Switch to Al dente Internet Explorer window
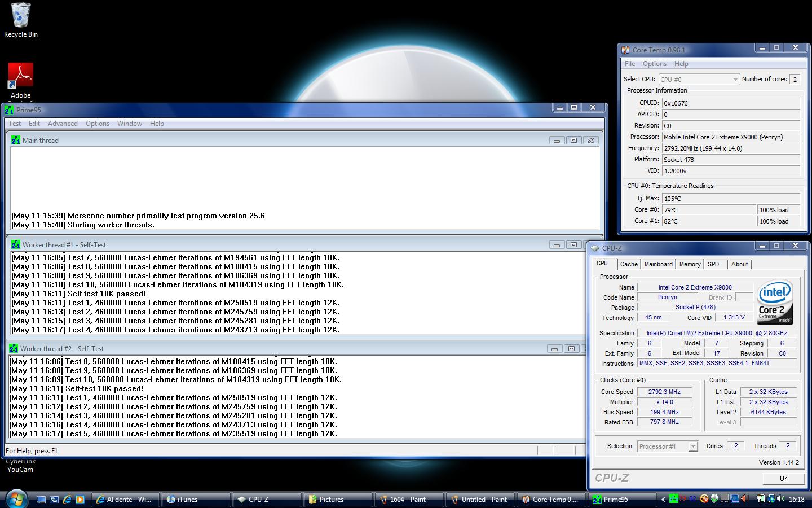812x508 pixels. click(125, 500)
